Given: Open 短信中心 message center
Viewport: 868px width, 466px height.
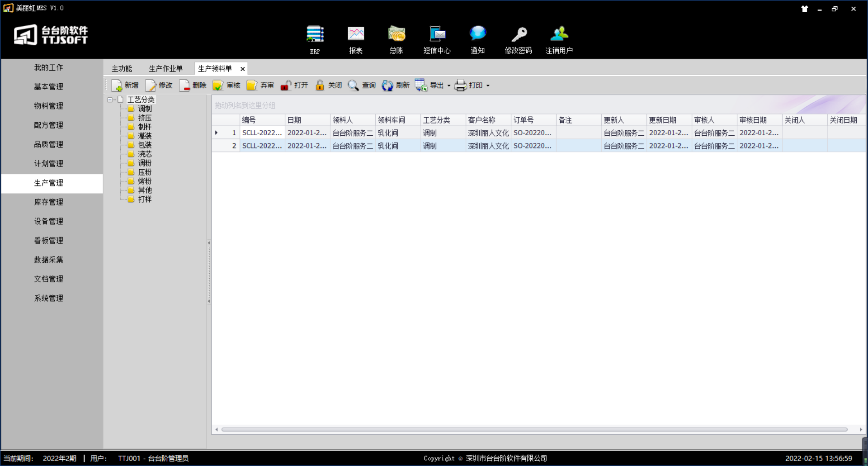Looking at the screenshot, I should pyautogui.click(x=437, y=35).
